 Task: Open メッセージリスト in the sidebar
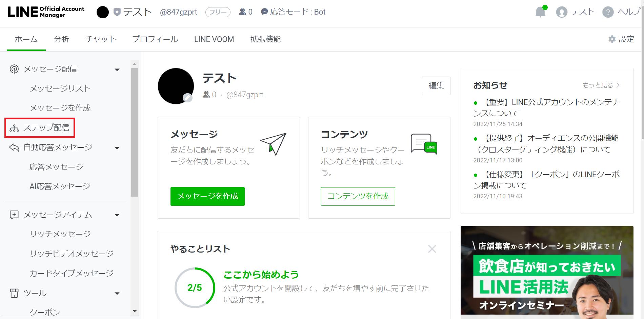tap(60, 89)
